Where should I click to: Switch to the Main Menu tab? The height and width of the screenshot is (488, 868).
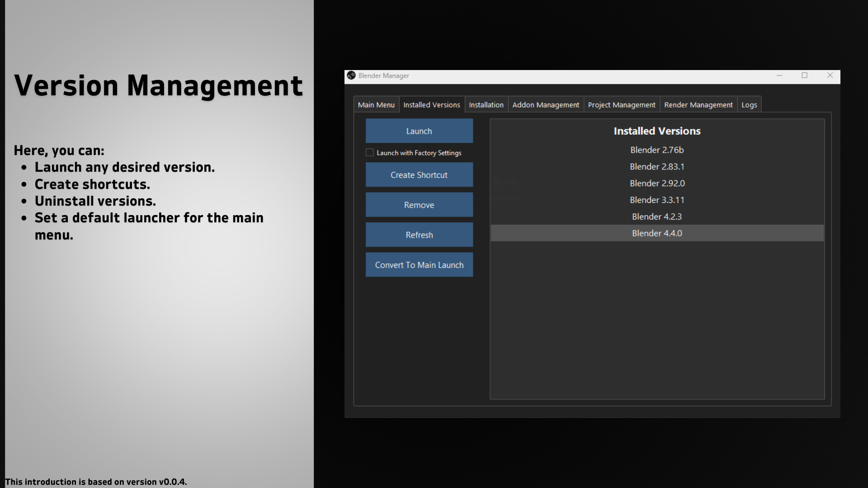point(376,105)
